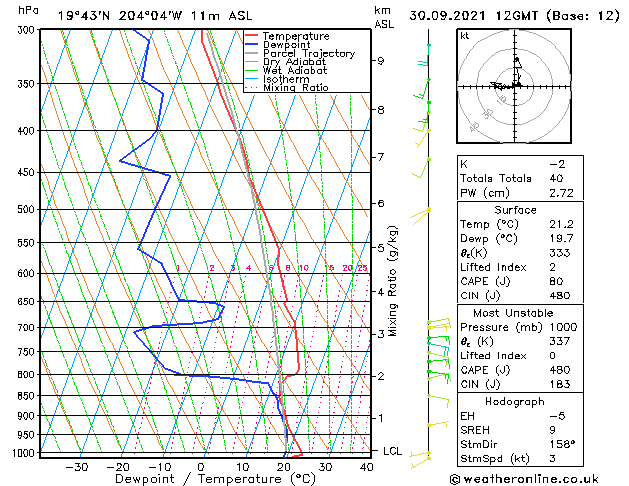Click the wind barb at 900 hPa

click(x=438, y=424)
